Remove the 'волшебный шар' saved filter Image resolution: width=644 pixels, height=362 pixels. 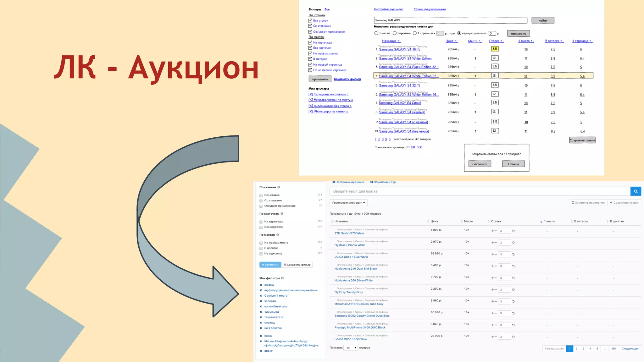tap(261, 306)
